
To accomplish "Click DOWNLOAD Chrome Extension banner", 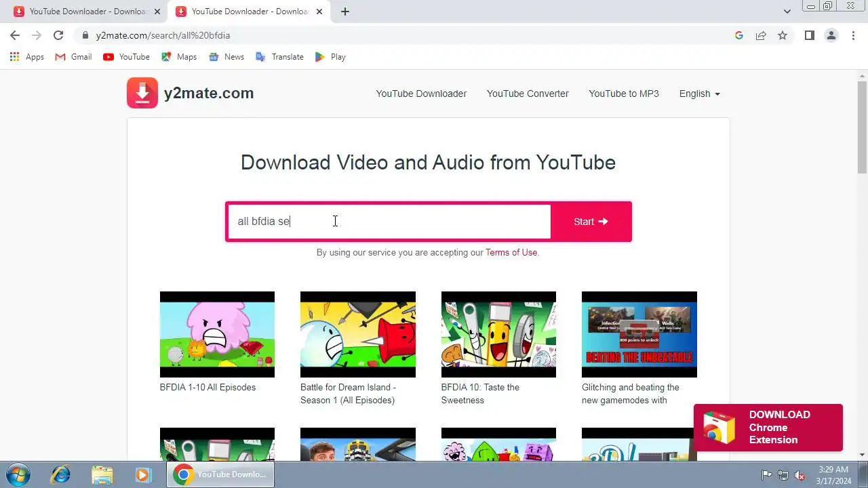I will click(768, 428).
